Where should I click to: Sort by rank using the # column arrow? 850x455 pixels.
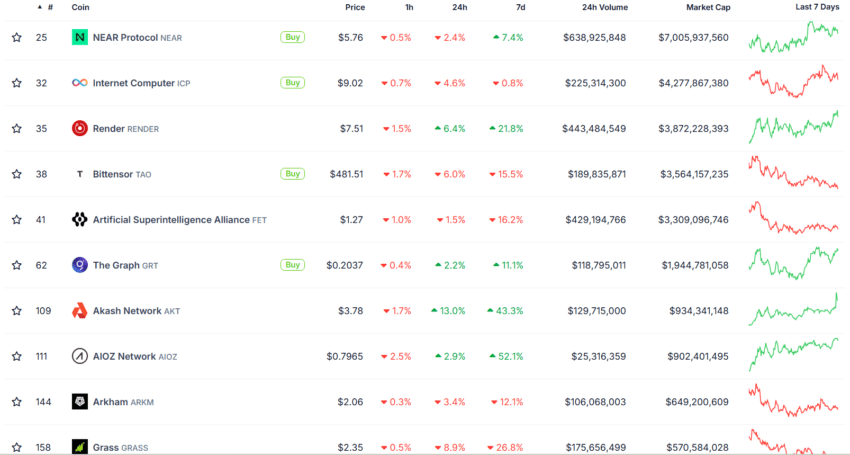40,8
